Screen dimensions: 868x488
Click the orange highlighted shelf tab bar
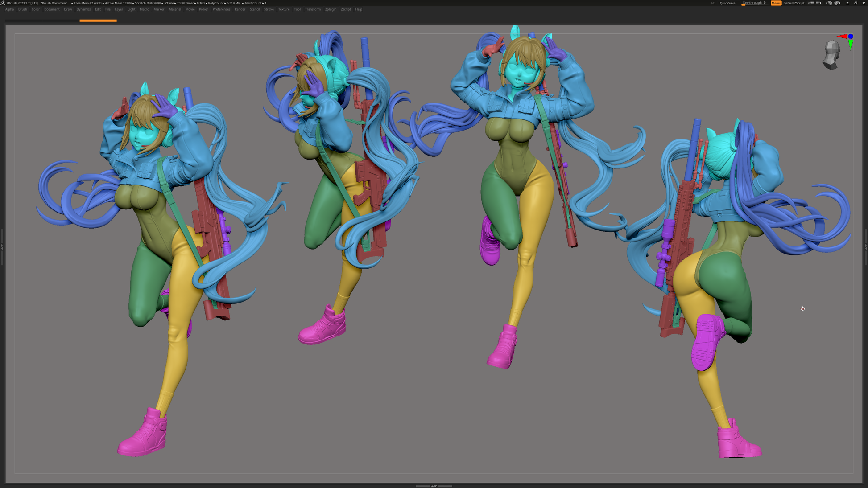point(98,21)
